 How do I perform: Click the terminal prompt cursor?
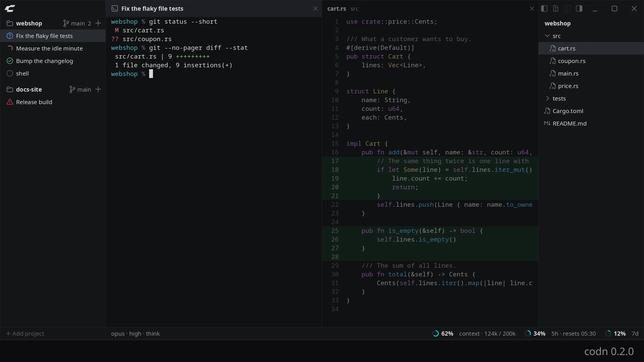click(x=151, y=74)
